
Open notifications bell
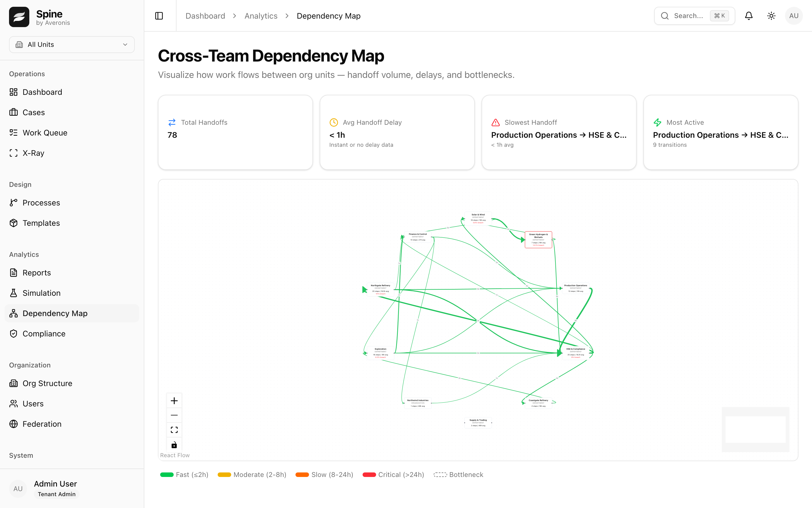[749, 16]
